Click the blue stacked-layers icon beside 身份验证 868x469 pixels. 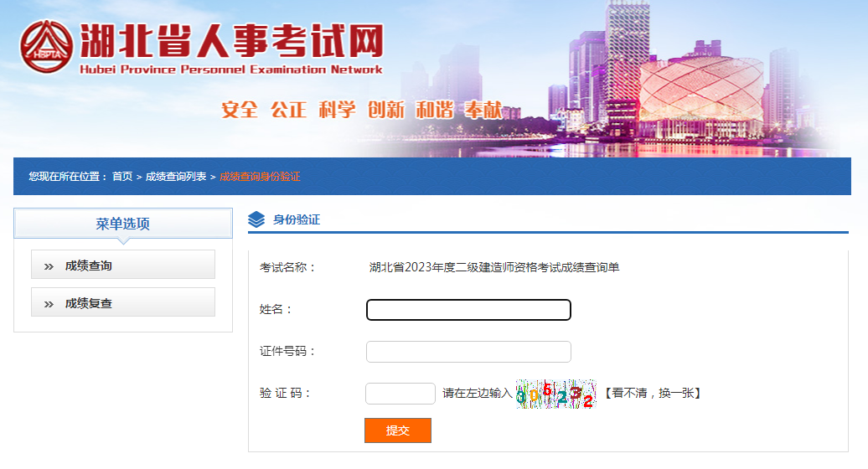pyautogui.click(x=256, y=219)
